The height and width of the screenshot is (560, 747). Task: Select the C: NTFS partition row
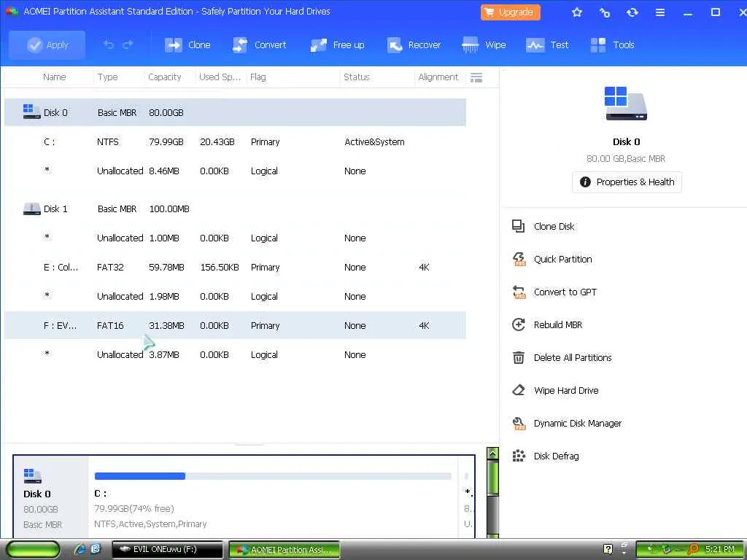(235, 142)
